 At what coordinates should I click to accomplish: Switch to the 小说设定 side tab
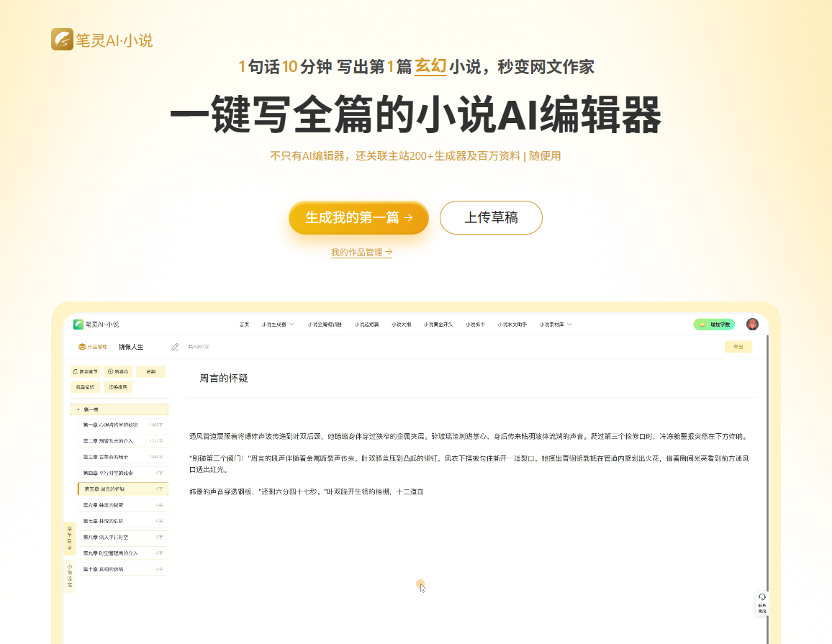pyautogui.click(x=70, y=576)
